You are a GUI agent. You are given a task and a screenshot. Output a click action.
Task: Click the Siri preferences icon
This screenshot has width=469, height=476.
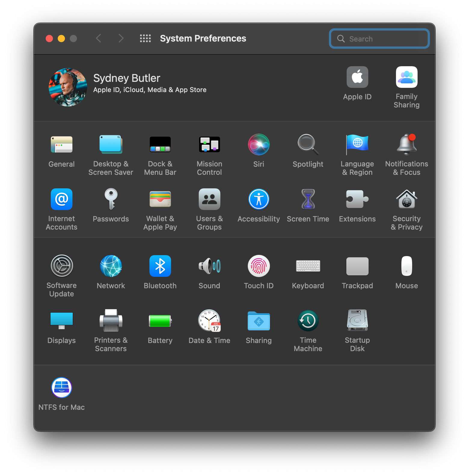click(x=259, y=145)
